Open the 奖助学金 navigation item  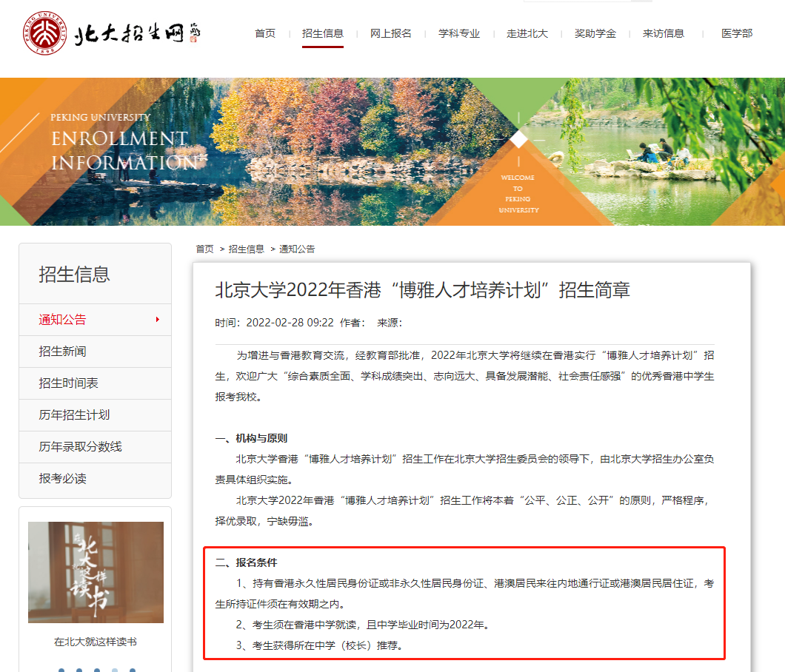pyautogui.click(x=595, y=33)
